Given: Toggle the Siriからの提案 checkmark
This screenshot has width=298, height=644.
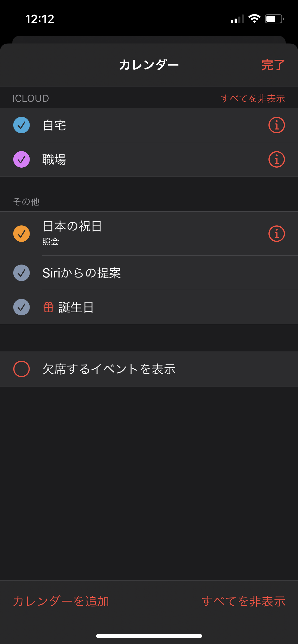Looking at the screenshot, I should 21,273.
